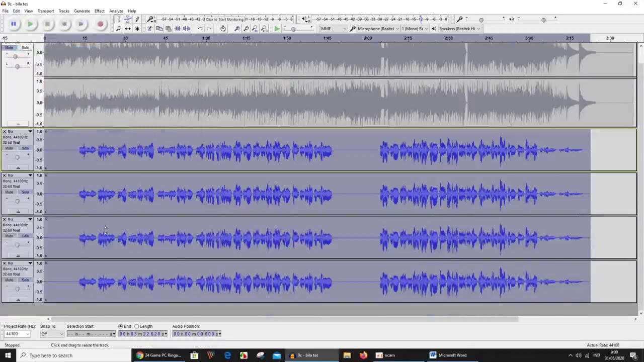
Task: Click the Fit Selection zoom icon
Action: pyautogui.click(x=255, y=29)
